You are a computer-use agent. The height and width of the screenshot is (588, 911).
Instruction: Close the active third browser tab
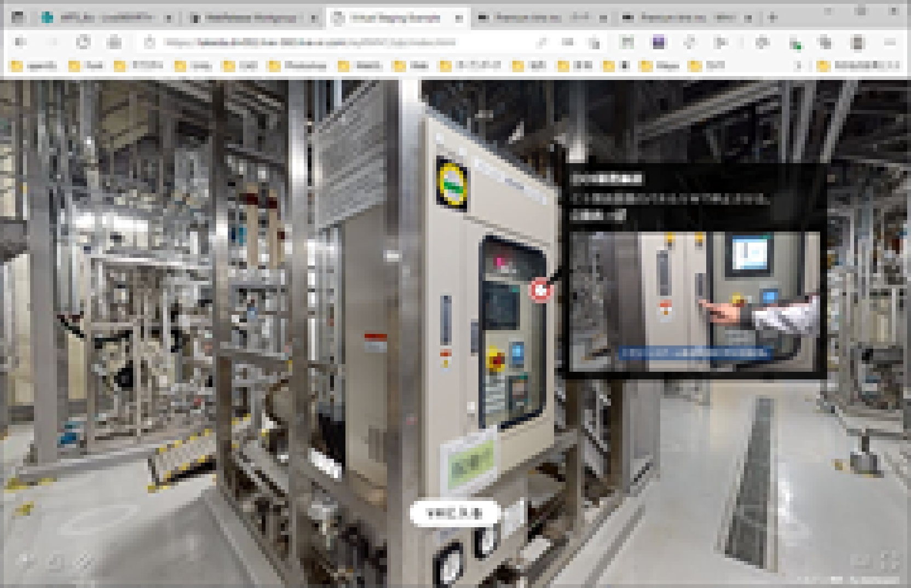pos(459,18)
